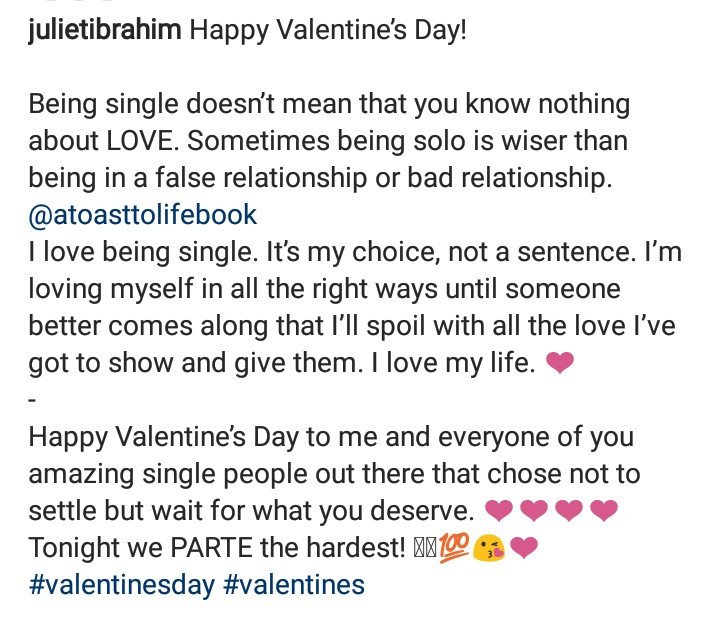Viewport: 720px width, 620px height.
Task: Click the pink heart after kissing emoji
Action: point(523,547)
